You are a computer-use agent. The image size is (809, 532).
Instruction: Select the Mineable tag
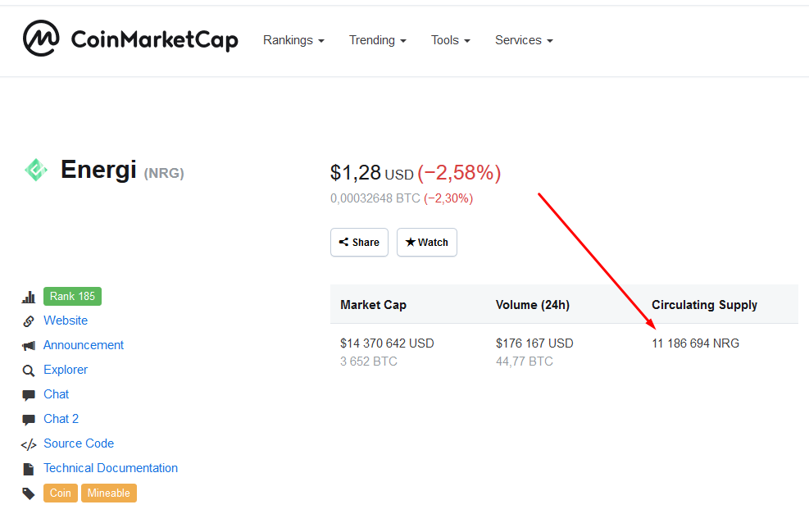coord(109,493)
